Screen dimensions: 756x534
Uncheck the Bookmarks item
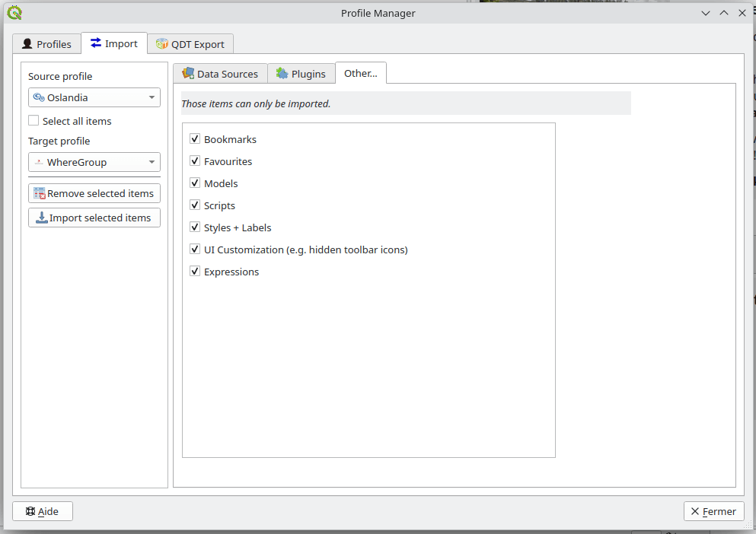pyautogui.click(x=195, y=139)
